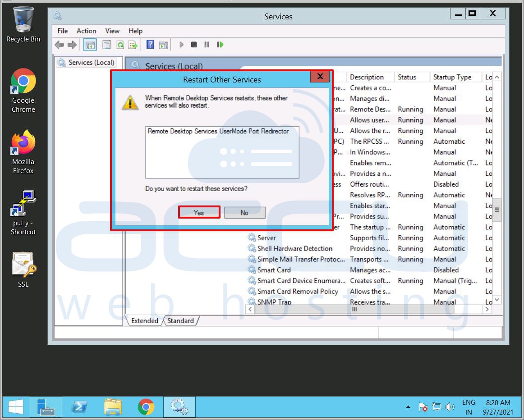This screenshot has height=420, width=524.
Task: Click the vertical scrollbar thumb
Action: pyautogui.click(x=497, y=210)
